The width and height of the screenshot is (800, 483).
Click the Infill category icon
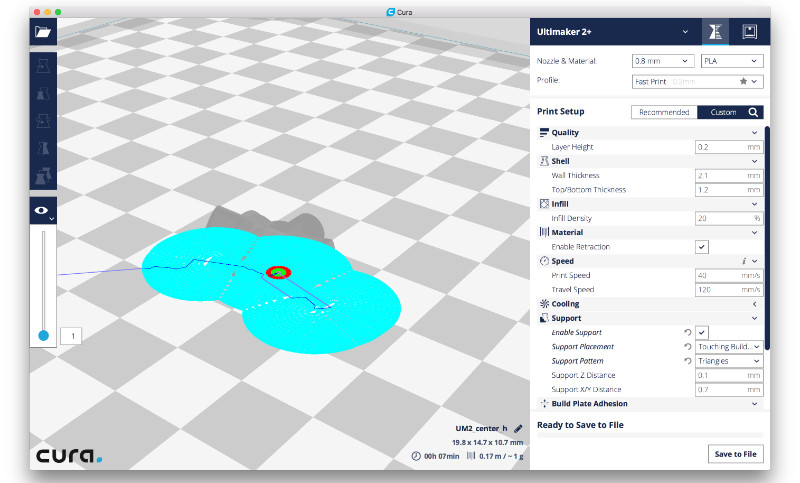544,204
